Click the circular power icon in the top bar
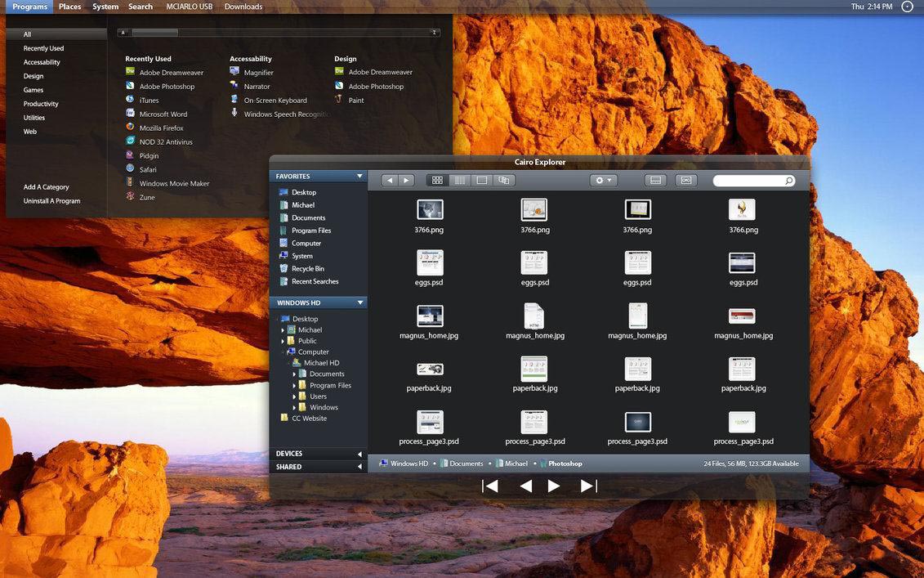Viewport: 924px width, 578px height. click(x=908, y=7)
